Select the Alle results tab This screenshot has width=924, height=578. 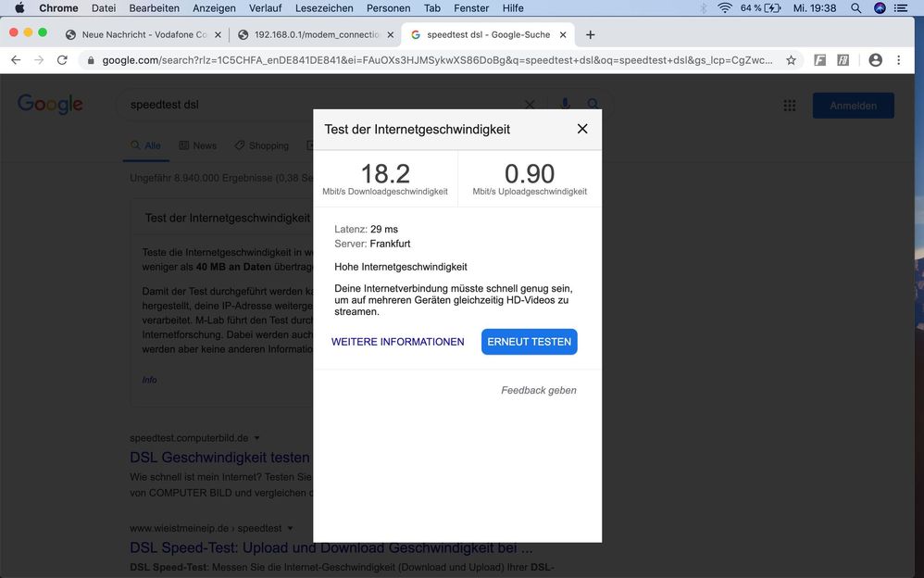tap(146, 145)
